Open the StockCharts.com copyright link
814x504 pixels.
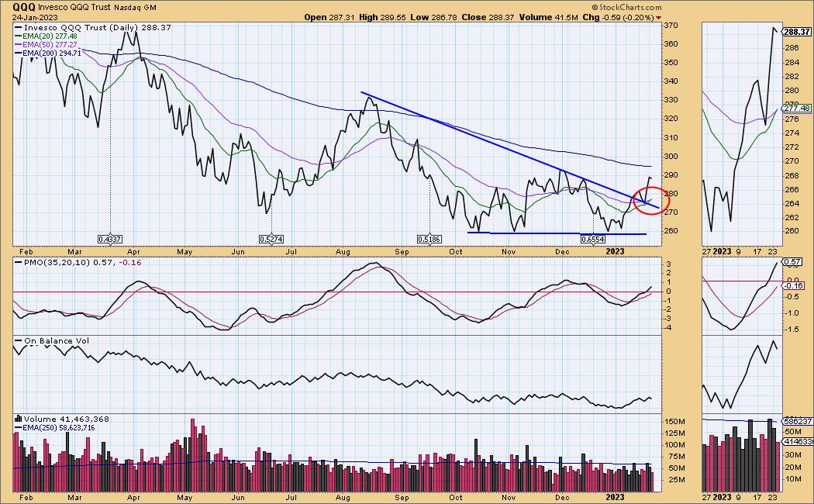626,7
